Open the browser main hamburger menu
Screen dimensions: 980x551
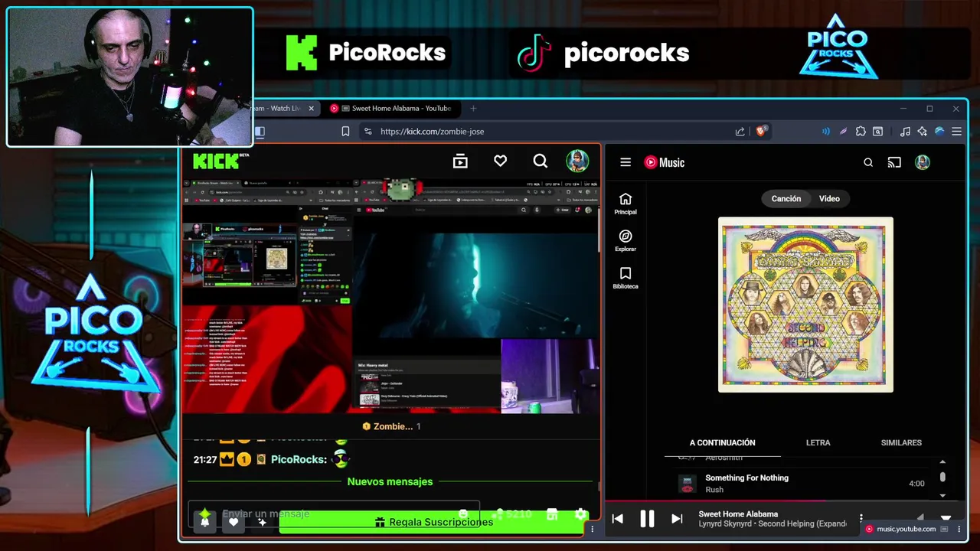(956, 132)
